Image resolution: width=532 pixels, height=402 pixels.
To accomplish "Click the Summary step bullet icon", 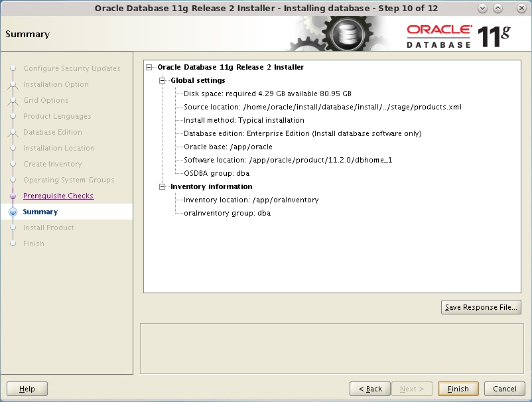I will 13,212.
